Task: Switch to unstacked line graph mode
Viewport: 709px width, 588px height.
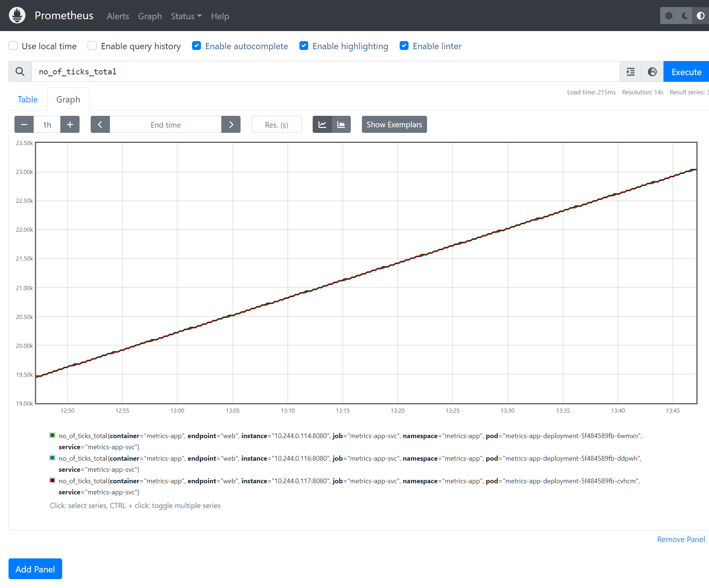Action: pyautogui.click(x=322, y=124)
